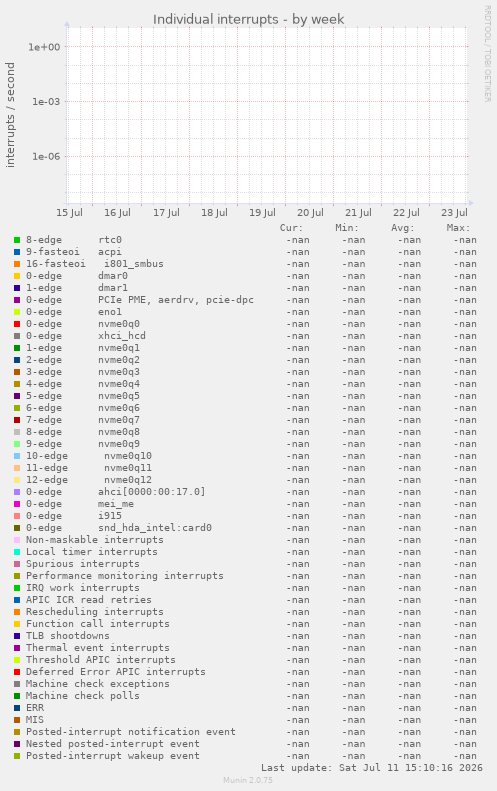The width and height of the screenshot is (497, 791).
Task: Select the 'Thermal event interrupts' legend entry
Action: 98,648
